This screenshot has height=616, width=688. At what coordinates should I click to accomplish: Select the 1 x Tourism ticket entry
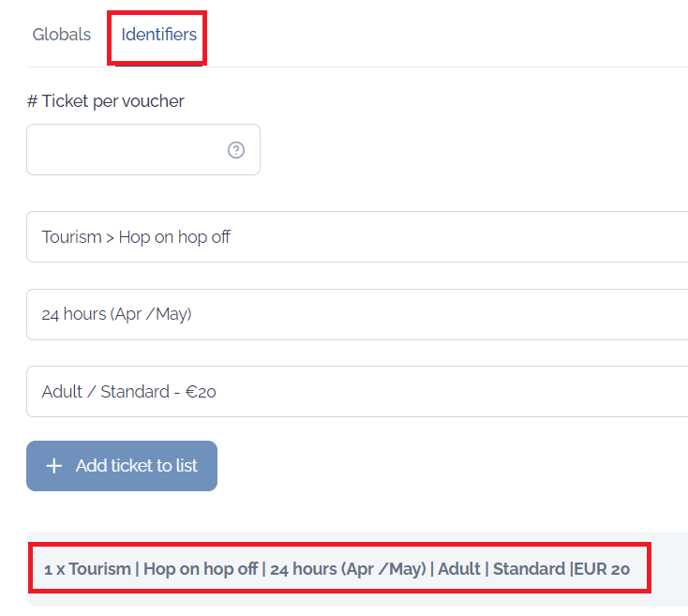[337, 569]
